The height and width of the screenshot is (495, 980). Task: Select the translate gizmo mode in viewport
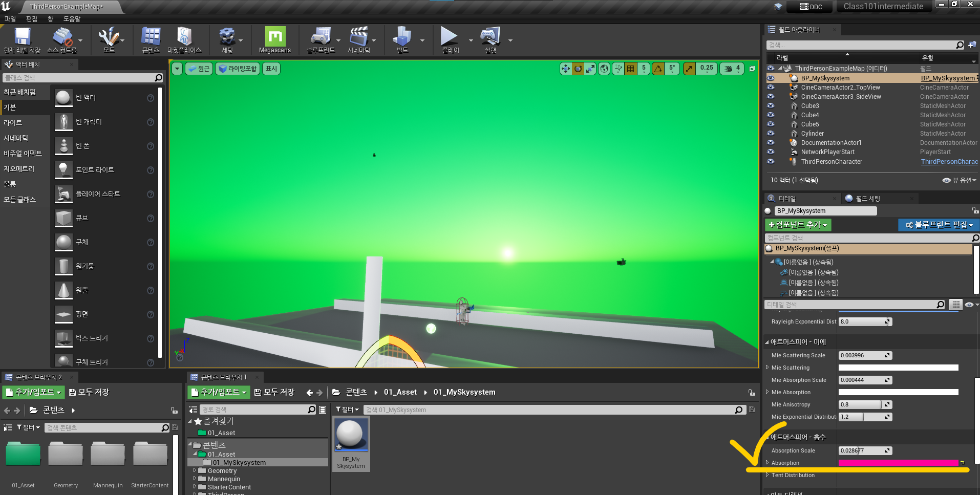pyautogui.click(x=565, y=69)
